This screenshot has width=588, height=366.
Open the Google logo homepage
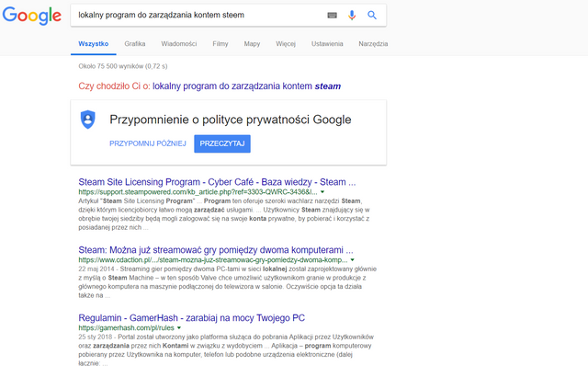pos(31,16)
